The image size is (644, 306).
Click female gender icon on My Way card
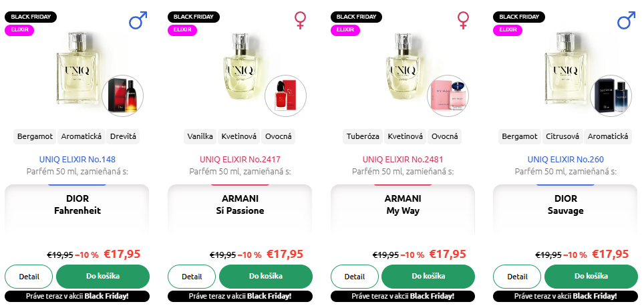coord(463,20)
